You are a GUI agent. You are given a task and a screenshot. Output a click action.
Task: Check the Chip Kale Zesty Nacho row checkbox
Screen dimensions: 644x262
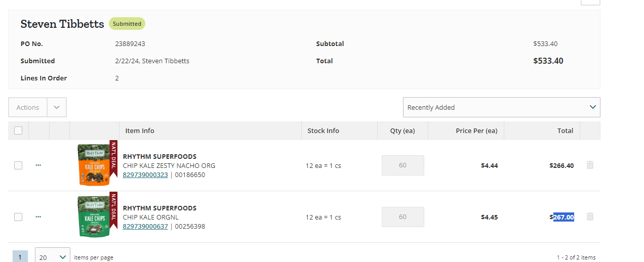click(x=18, y=165)
